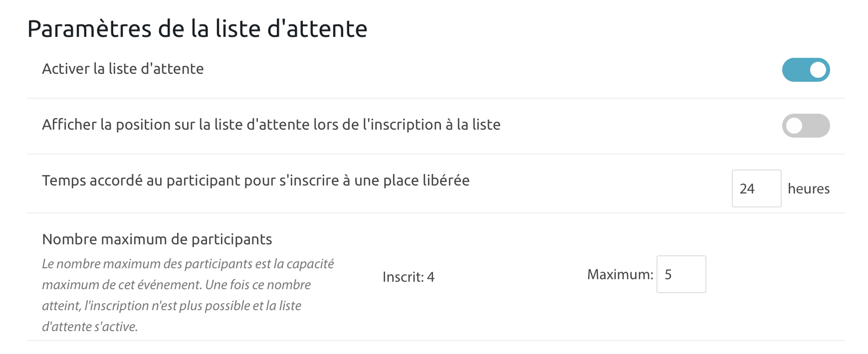Click the "Inscrit: 4" counter text
868x354 pixels.
click(x=408, y=277)
